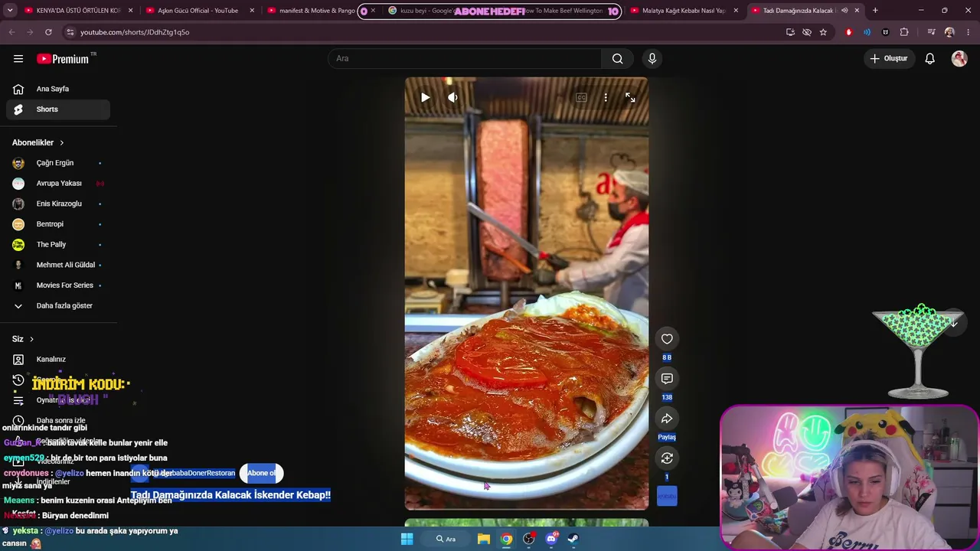Image resolution: width=980 pixels, height=551 pixels.
Task: Open the YouTube guide hamburger menu
Action: tap(18, 59)
